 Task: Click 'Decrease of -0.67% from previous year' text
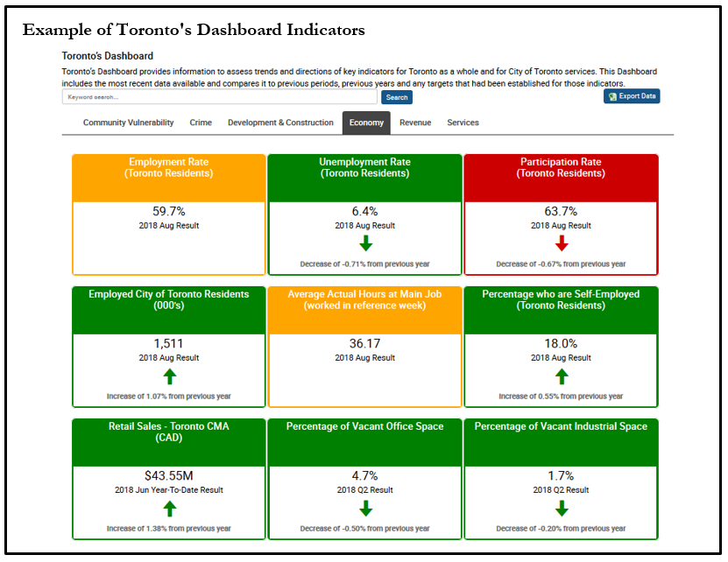(x=561, y=264)
